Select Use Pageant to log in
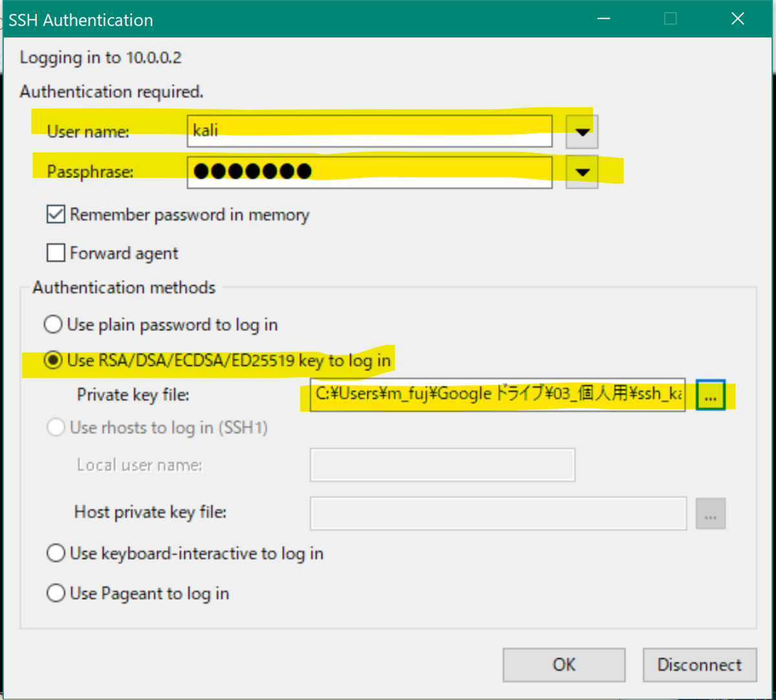The image size is (776, 700). 56,593
